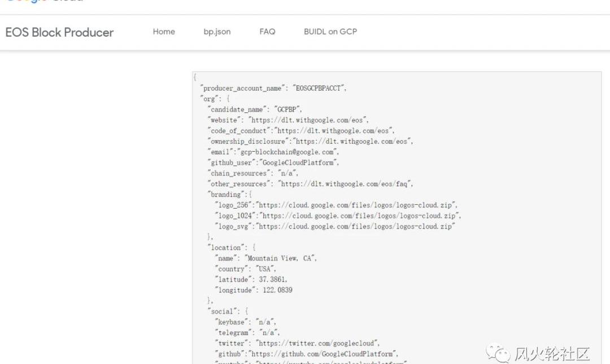This screenshot has width=610, height=364.
Task: Select the country "USA" line
Action: pyautogui.click(x=246, y=269)
